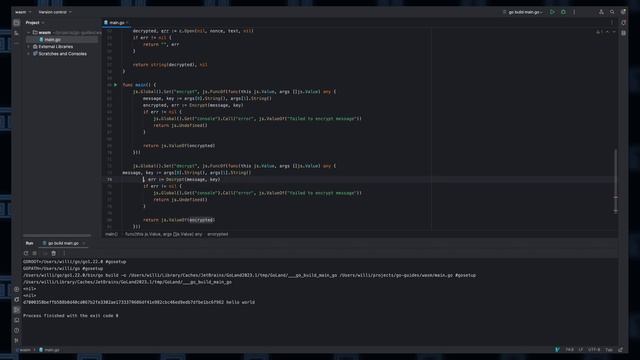
Task: Go to previous highlighted problem arrow
Action: 607,32
